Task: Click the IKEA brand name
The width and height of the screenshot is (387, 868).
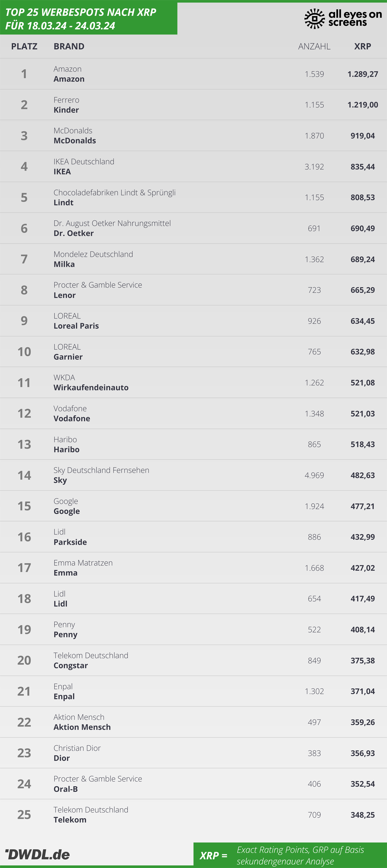Action: coord(62,171)
